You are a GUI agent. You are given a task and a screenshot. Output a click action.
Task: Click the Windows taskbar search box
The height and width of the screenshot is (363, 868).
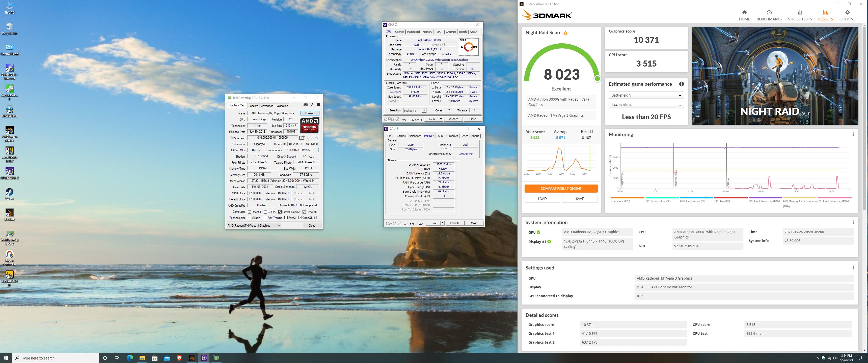pyautogui.click(x=56, y=358)
